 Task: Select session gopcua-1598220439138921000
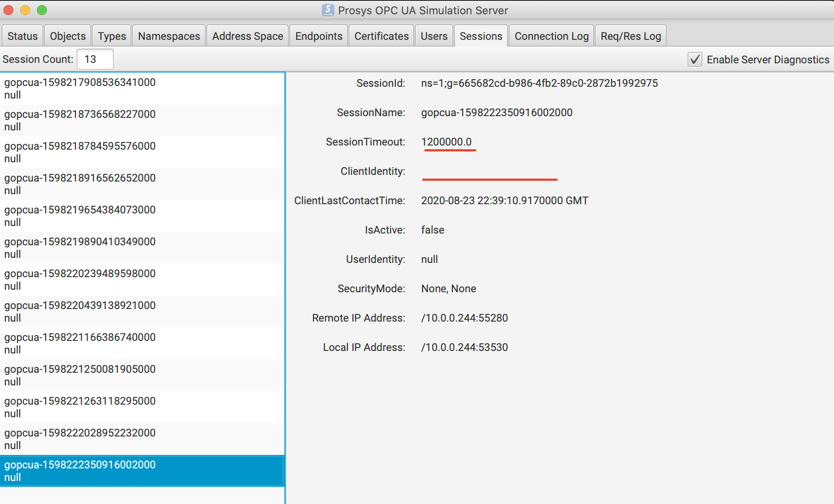80,311
